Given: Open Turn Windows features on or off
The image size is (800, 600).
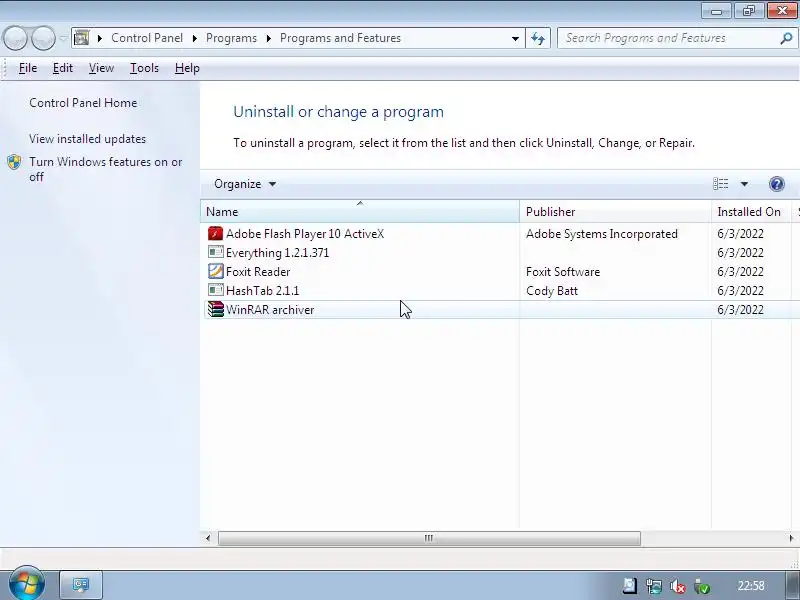Looking at the screenshot, I should tap(106, 169).
